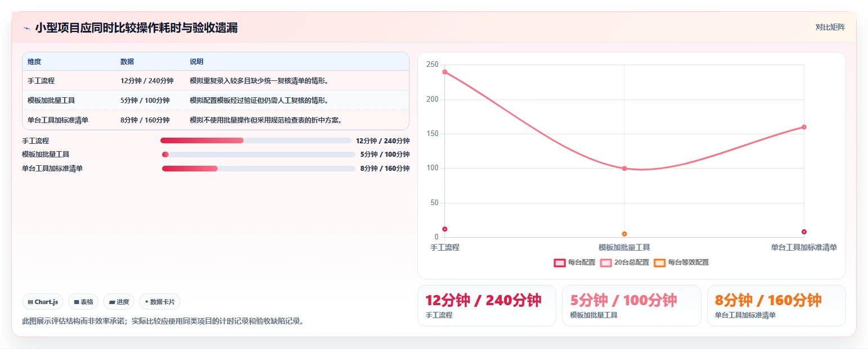The width and height of the screenshot is (868, 349).
Task: Click the 单台工具加标准清单 progress bar
Action: pyautogui.click(x=259, y=169)
